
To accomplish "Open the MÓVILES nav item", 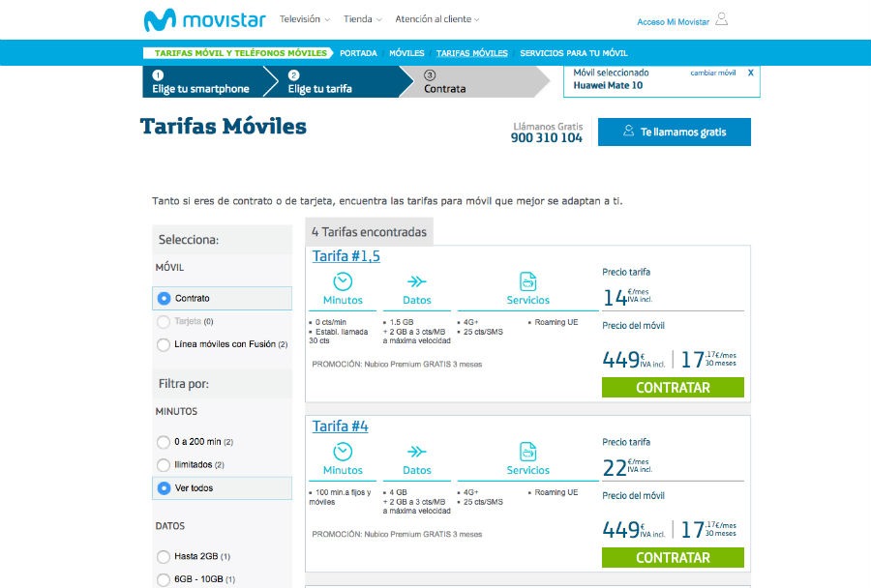I will [406, 53].
